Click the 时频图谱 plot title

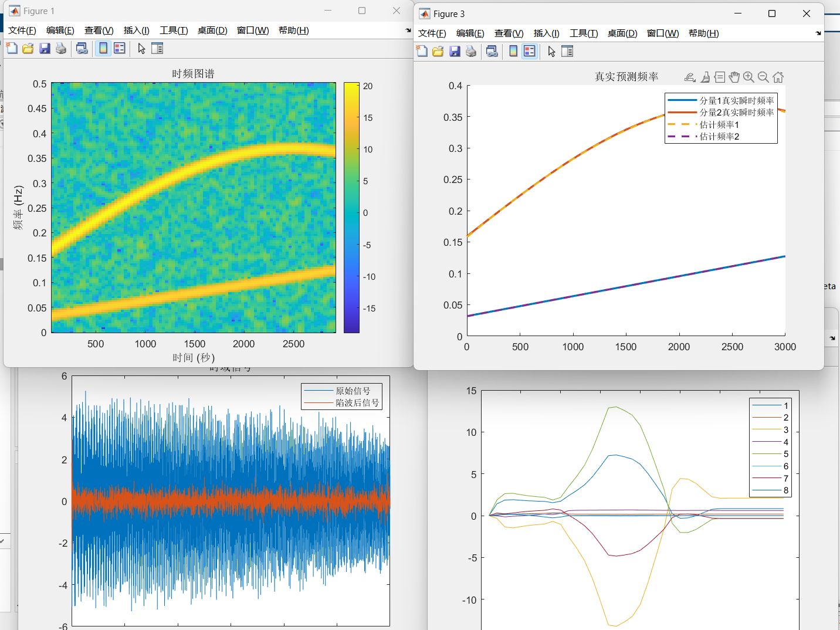[x=193, y=74]
